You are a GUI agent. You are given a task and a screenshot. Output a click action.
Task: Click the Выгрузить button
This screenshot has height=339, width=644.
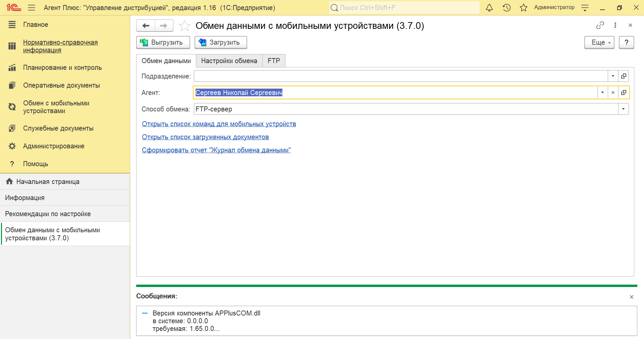coord(163,42)
